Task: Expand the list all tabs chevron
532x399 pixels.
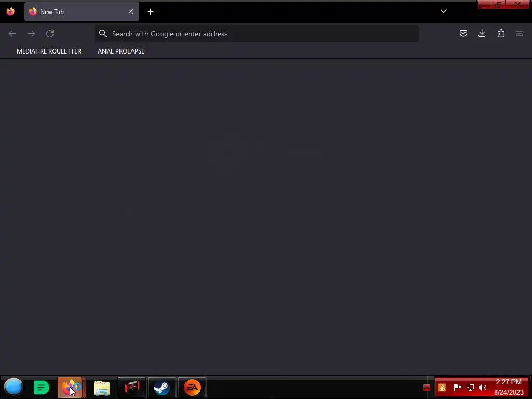Action: click(444, 11)
